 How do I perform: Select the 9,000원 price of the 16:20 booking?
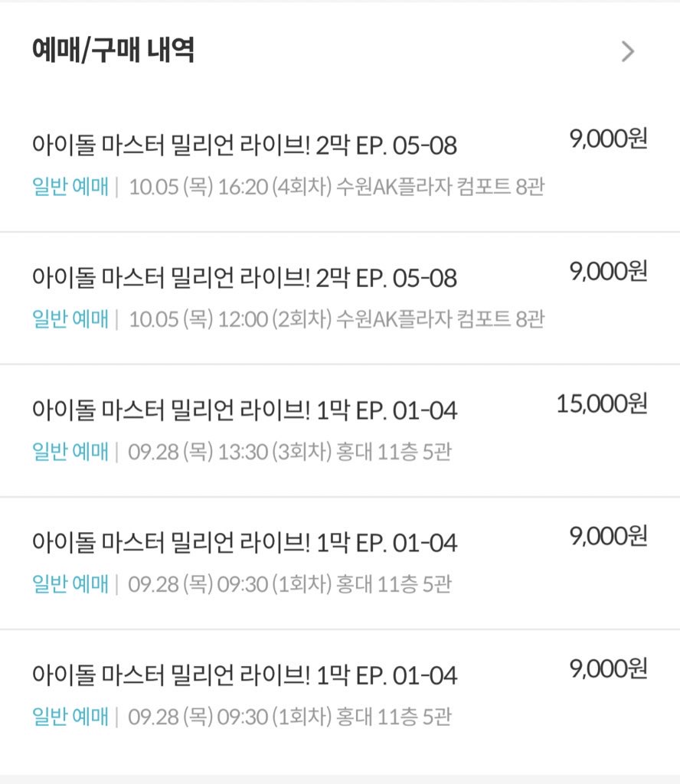[x=608, y=139]
